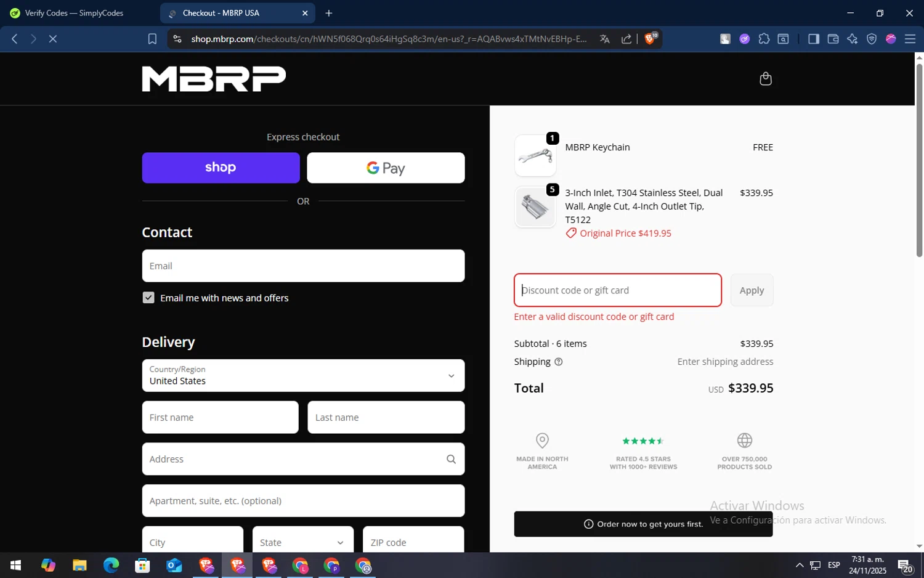Viewport: 924px width, 578px height.
Task: Click the Apply discount button
Action: [x=752, y=290]
